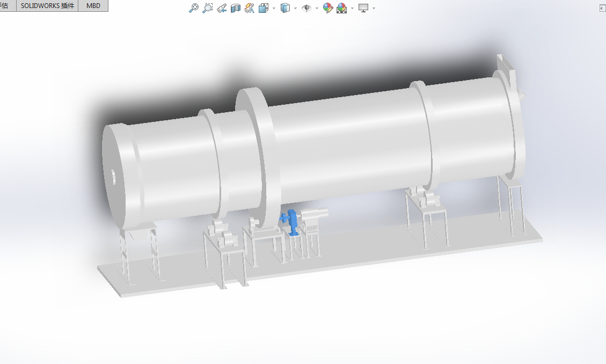Click the panel collapse icon at top right
Image resolution: width=606 pixels, height=364 pixels.
(x=602, y=9)
